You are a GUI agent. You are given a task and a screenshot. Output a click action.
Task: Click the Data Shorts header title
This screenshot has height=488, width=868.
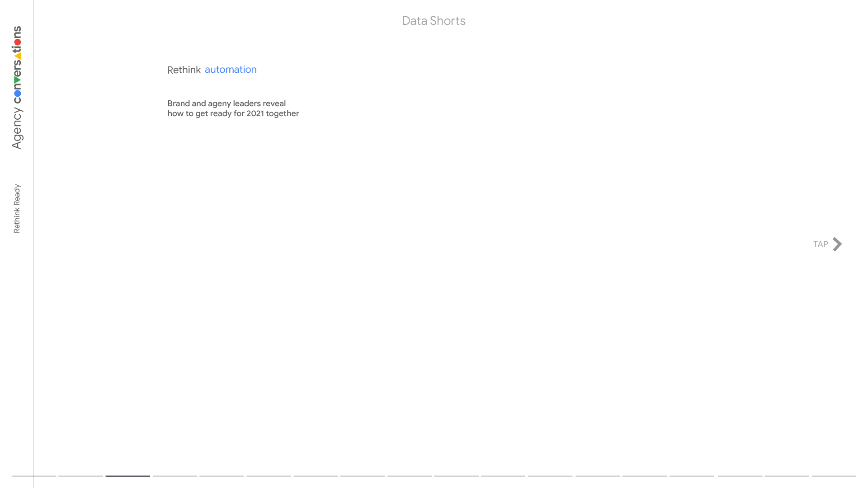point(434,21)
